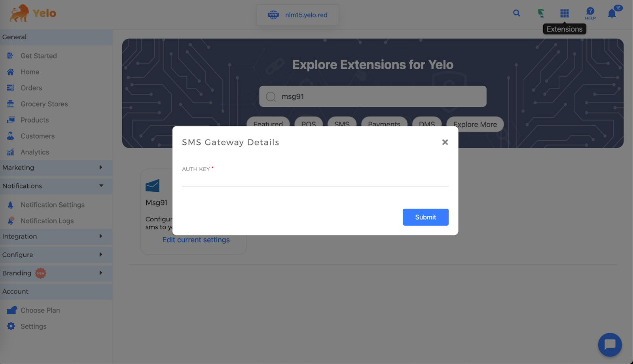The image size is (633, 364).
Task: Open the nlm15.yelo.red domain link
Action: (x=306, y=15)
